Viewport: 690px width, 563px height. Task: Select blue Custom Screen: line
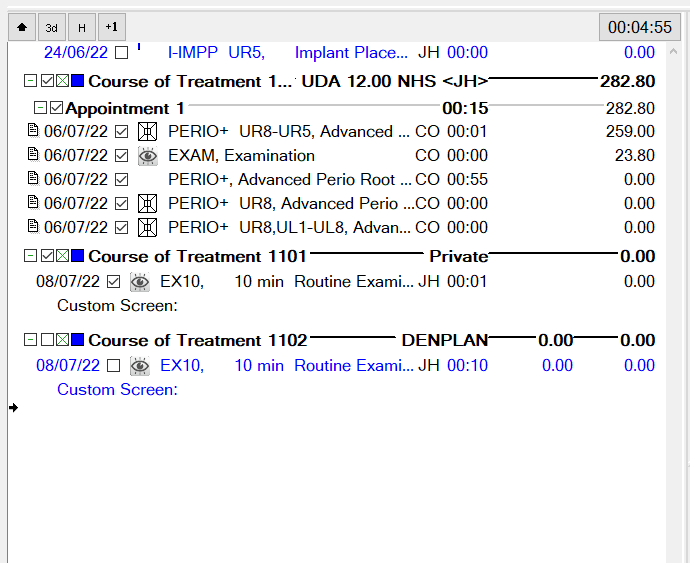pos(117,390)
